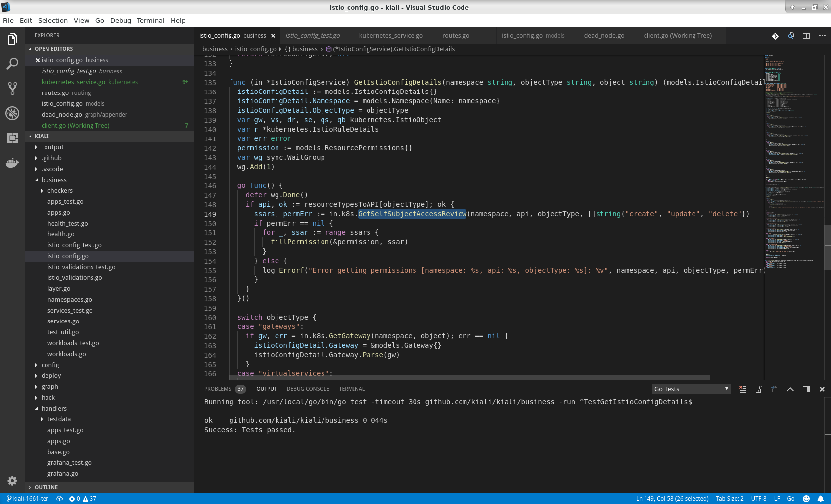
Task: Collapse the OPEN EDITORS section
Action: pos(52,49)
